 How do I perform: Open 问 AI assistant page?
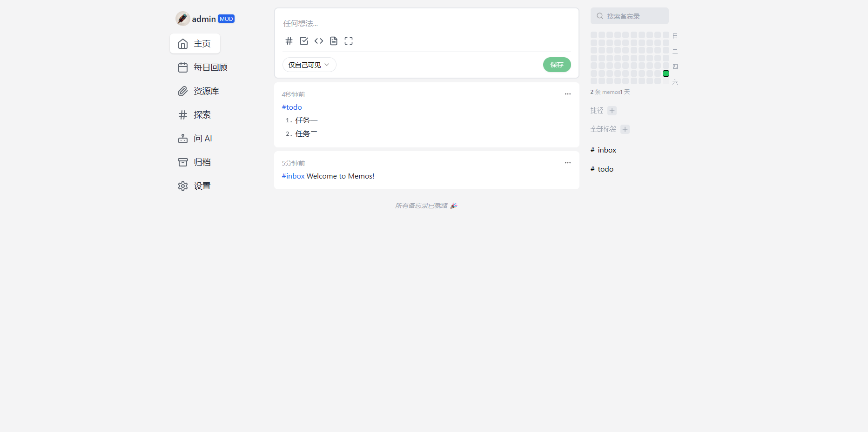point(202,138)
